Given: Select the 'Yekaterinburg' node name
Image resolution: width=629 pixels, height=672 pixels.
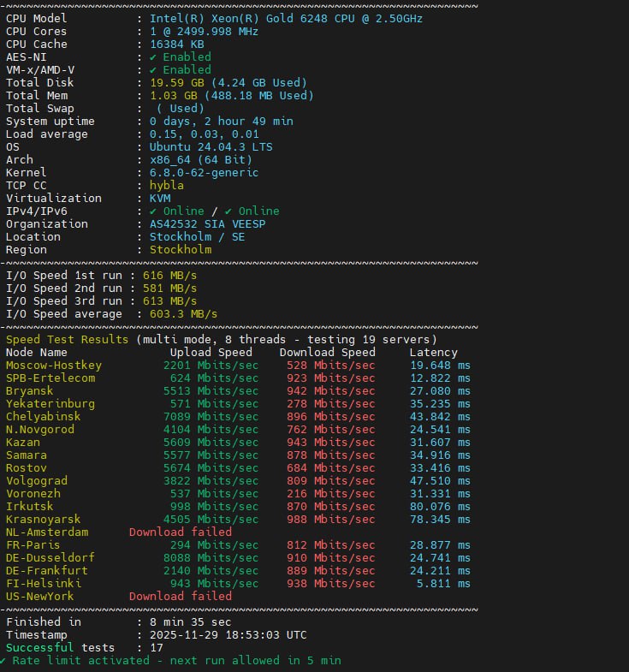Looking at the screenshot, I should (50, 404).
